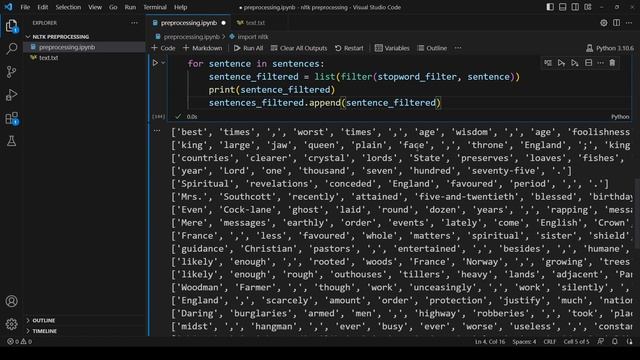This screenshot has width=640, height=360.
Task: Collapse the NLTK PREPROCESSING folder
Action: click(61, 37)
